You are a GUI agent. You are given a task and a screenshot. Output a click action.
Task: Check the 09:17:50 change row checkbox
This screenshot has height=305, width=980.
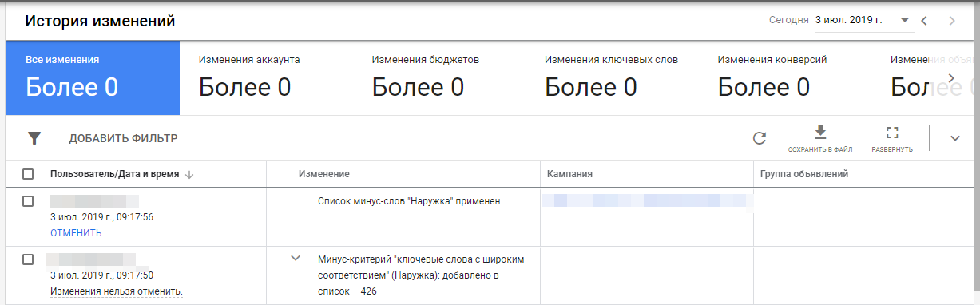[28, 259]
